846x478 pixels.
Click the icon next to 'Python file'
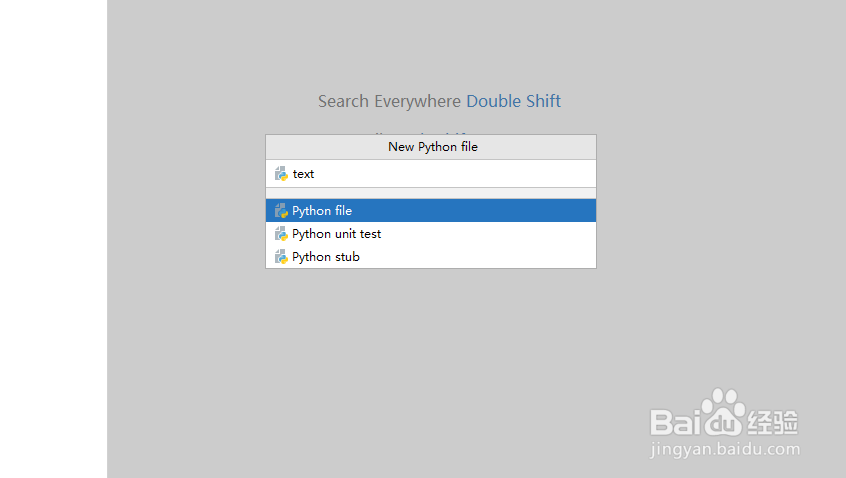pos(281,211)
